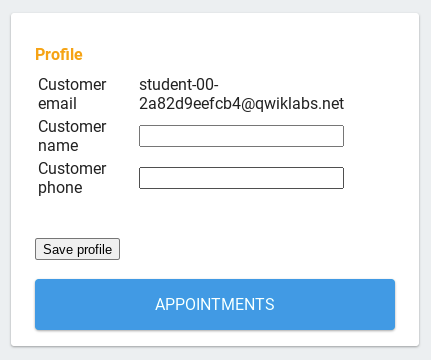
Task: Go to Appointments via the blue button
Action: (x=215, y=304)
